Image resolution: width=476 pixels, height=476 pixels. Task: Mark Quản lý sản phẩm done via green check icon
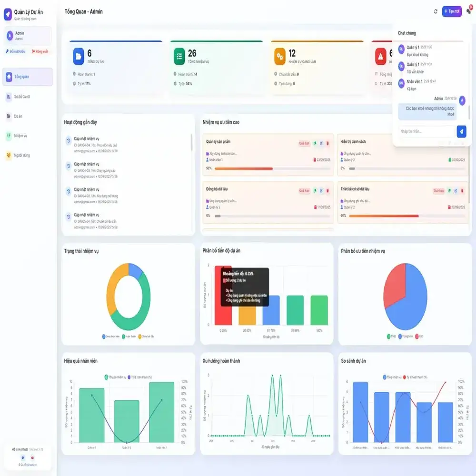[314, 144]
